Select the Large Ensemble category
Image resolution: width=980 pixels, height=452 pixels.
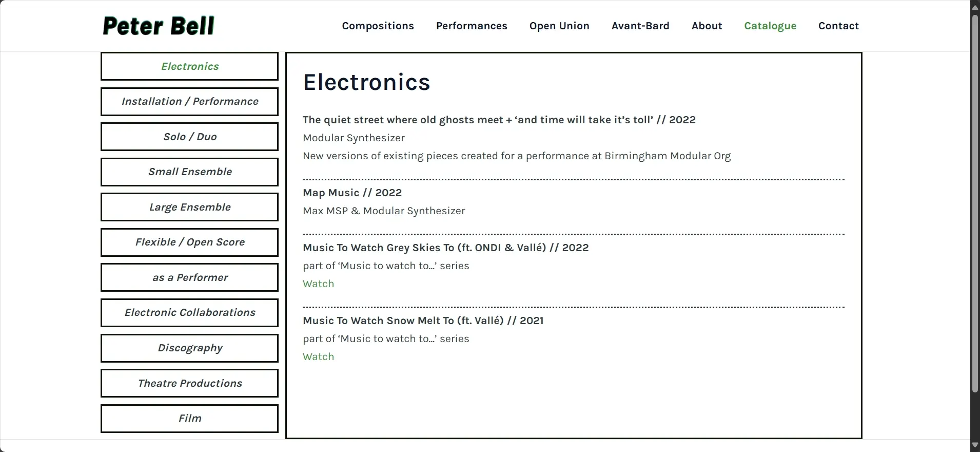(x=189, y=206)
